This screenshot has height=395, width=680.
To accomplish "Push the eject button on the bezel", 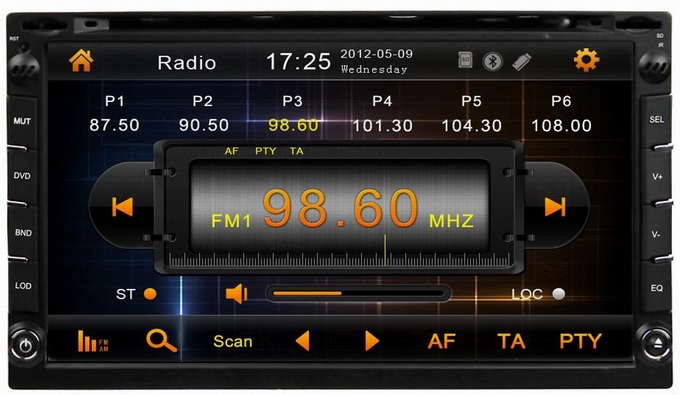I will click(657, 345).
